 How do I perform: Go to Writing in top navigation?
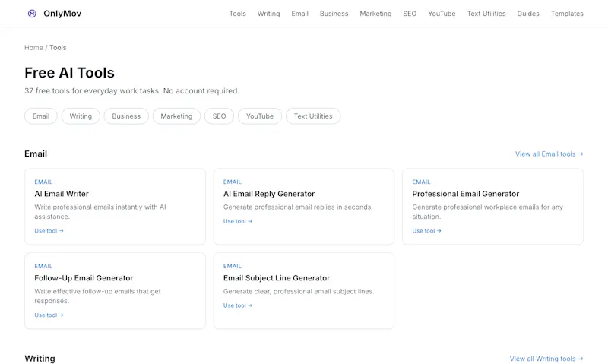click(268, 14)
